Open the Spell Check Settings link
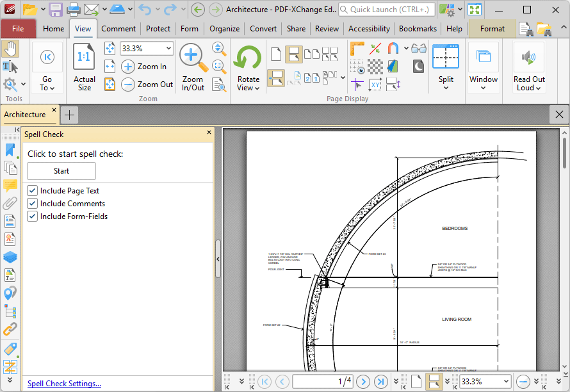 [x=64, y=384]
